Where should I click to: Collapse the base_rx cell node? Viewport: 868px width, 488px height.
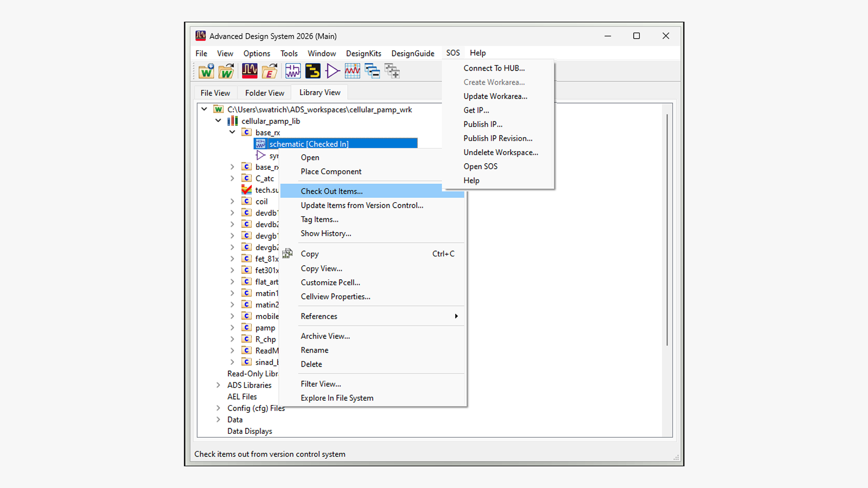[x=232, y=132]
